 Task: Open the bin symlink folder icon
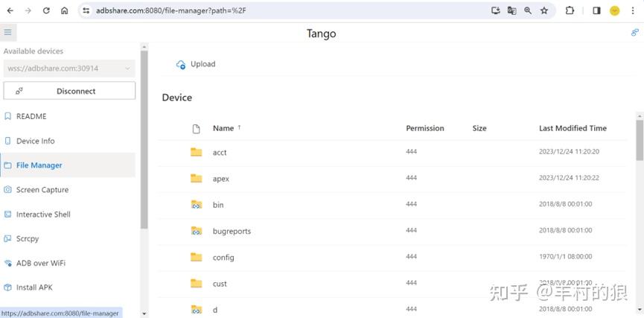[197, 205]
